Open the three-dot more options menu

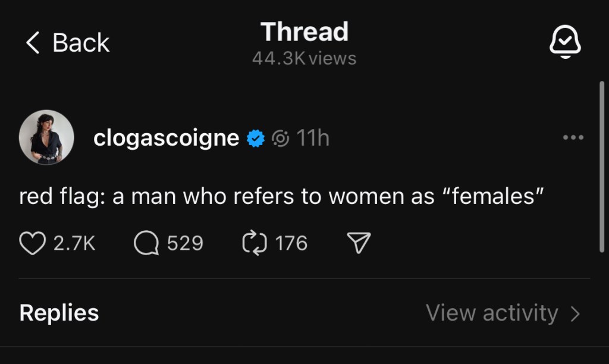tap(573, 138)
